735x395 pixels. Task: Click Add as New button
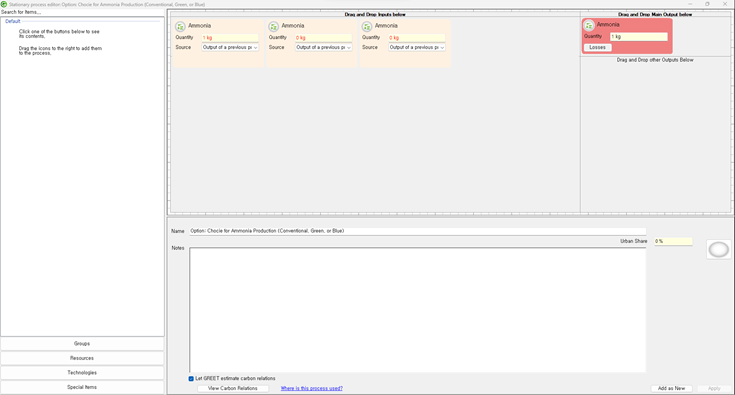(x=671, y=388)
